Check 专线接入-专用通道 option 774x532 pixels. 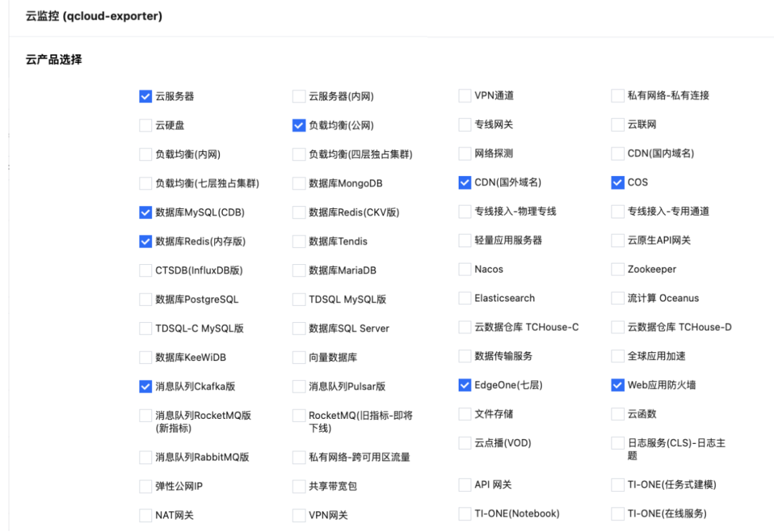618,211
